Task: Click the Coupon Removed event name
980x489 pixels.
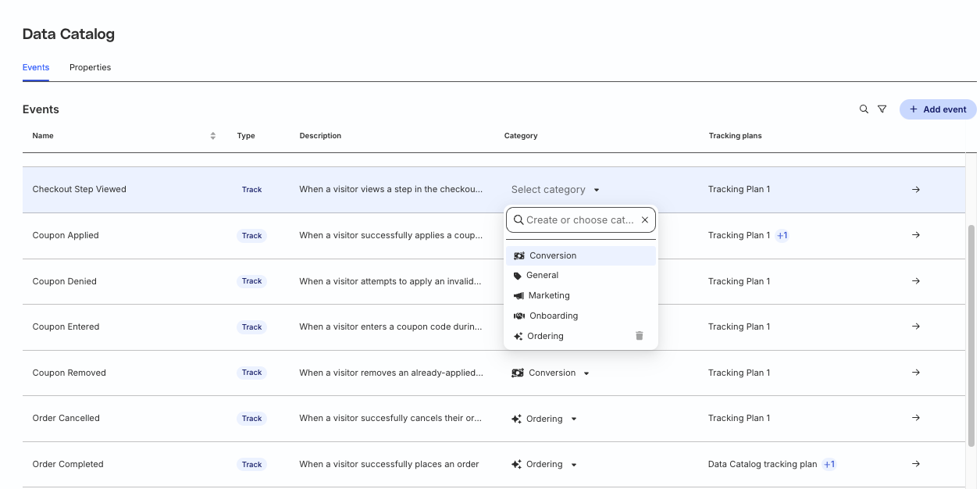Action: (x=69, y=373)
